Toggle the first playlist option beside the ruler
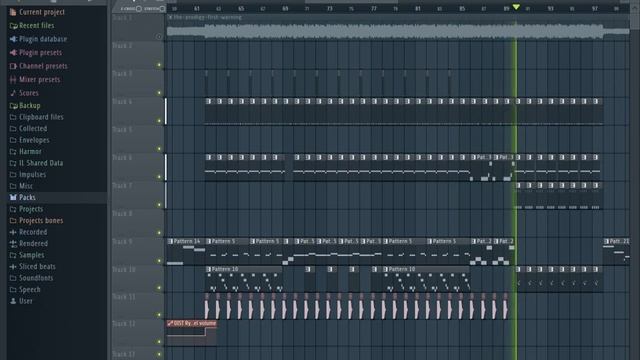Image resolution: width=640 pixels, height=360 pixels. click(x=139, y=9)
